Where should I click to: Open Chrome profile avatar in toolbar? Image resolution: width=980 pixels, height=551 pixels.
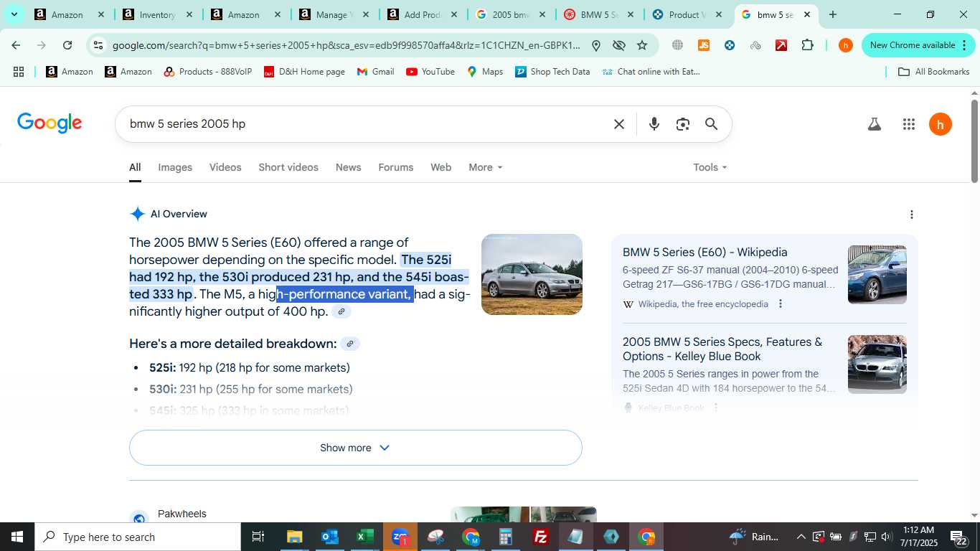point(846,45)
